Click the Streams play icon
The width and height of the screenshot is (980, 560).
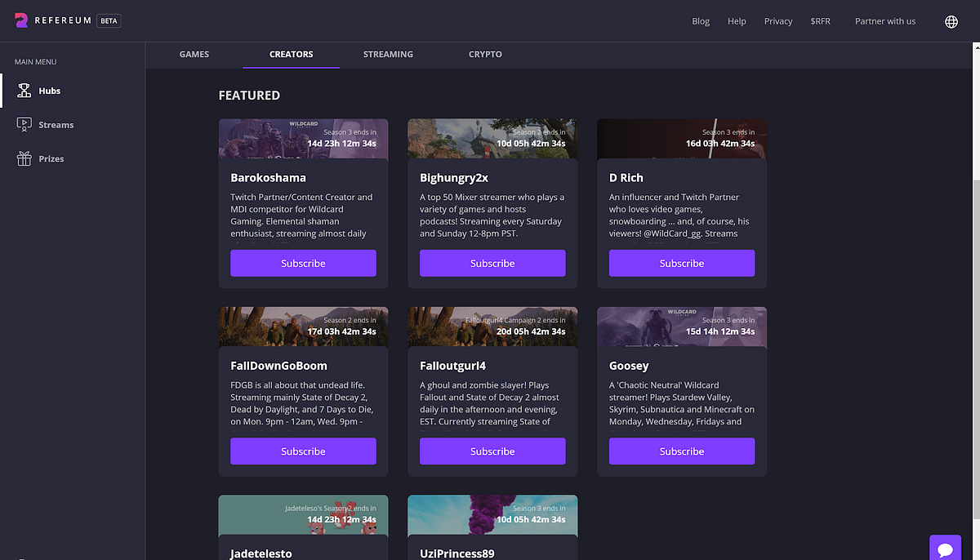24,124
